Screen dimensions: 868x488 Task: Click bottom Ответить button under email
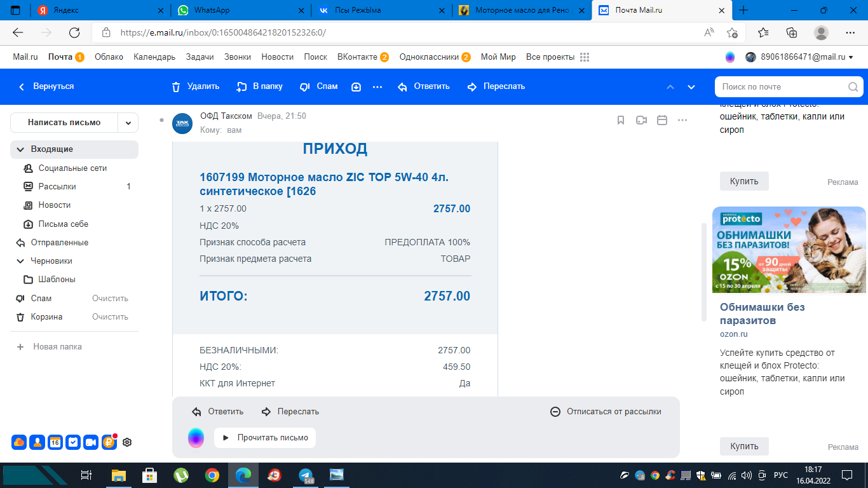(218, 412)
